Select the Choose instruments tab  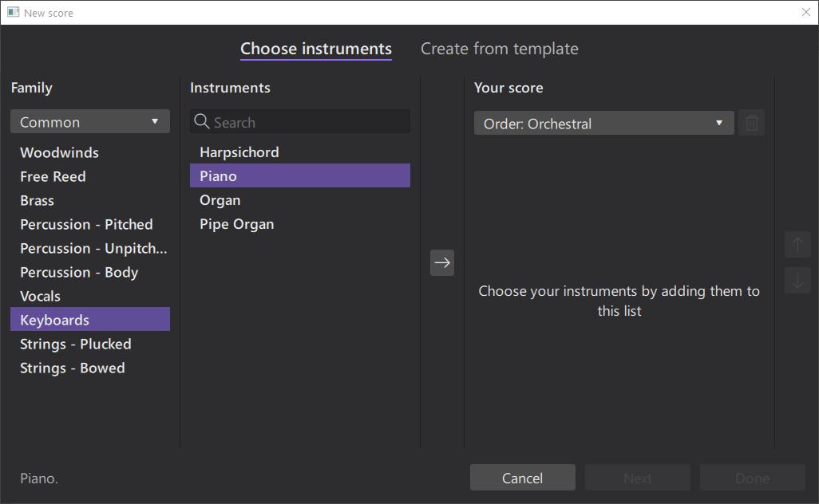point(316,49)
